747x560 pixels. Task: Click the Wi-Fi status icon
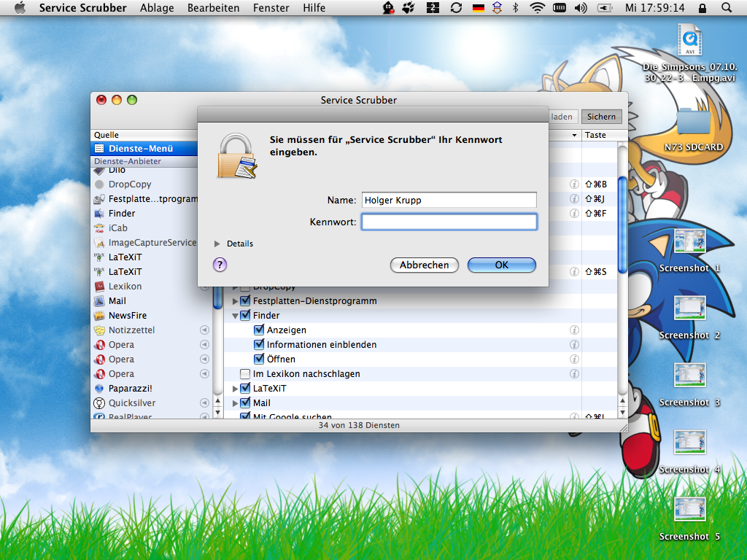coord(538,7)
